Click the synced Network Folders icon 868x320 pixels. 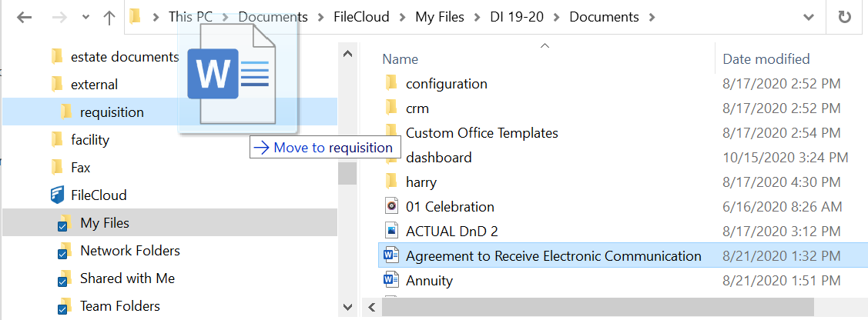click(x=65, y=251)
